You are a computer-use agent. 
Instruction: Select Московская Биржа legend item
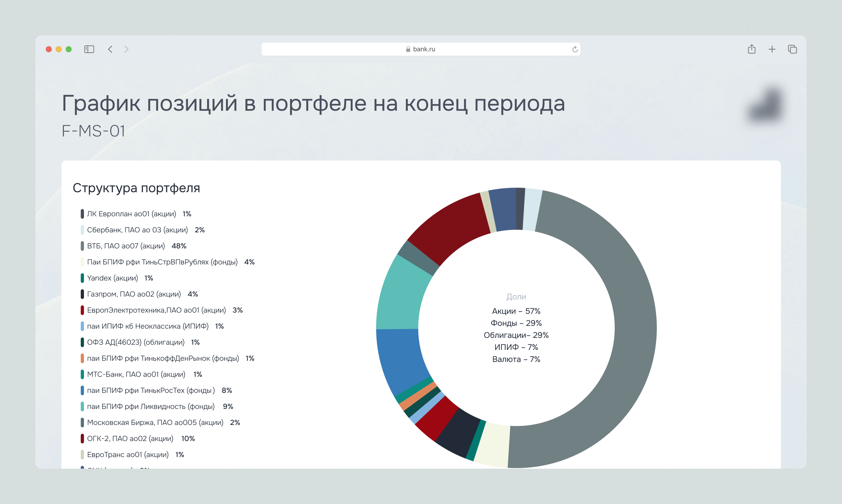[155, 422]
